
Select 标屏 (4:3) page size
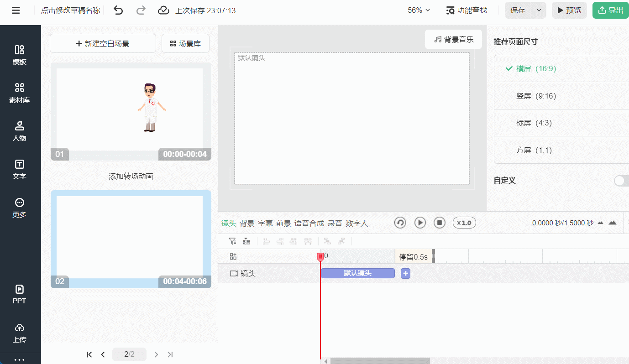561,123
